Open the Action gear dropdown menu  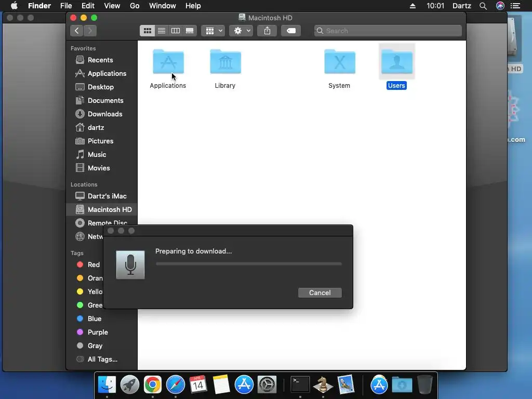coord(241,31)
